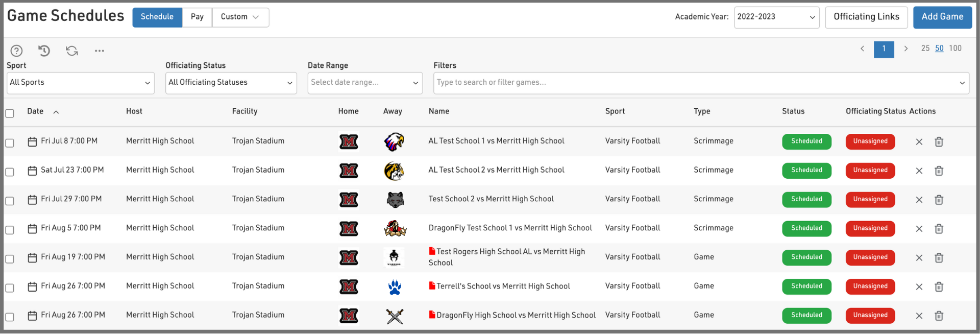Screen dimensions: 980x334
Task: Delete the Fri Jul 8 game via trash icon
Action: (939, 142)
